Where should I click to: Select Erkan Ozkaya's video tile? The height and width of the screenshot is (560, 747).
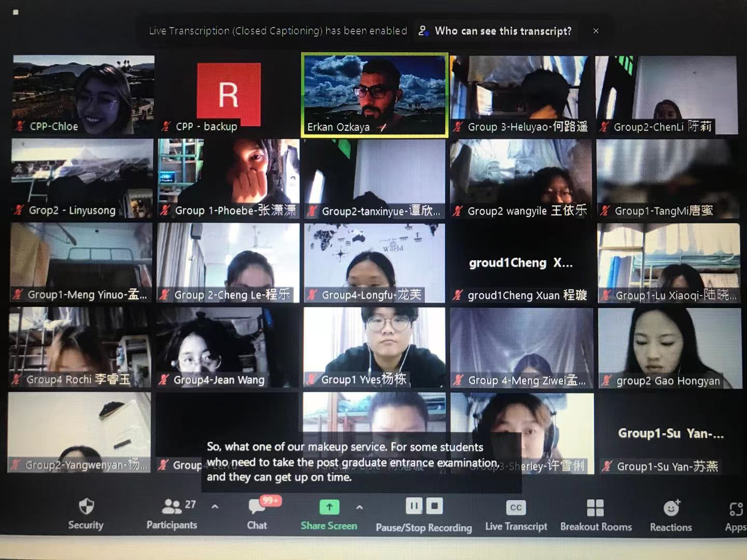[374, 93]
